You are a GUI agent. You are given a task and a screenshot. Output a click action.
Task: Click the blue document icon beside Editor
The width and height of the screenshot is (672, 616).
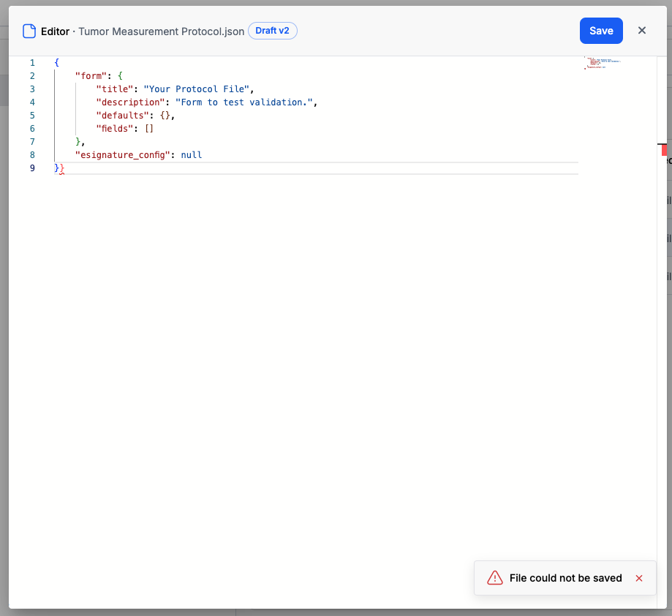[x=29, y=30]
